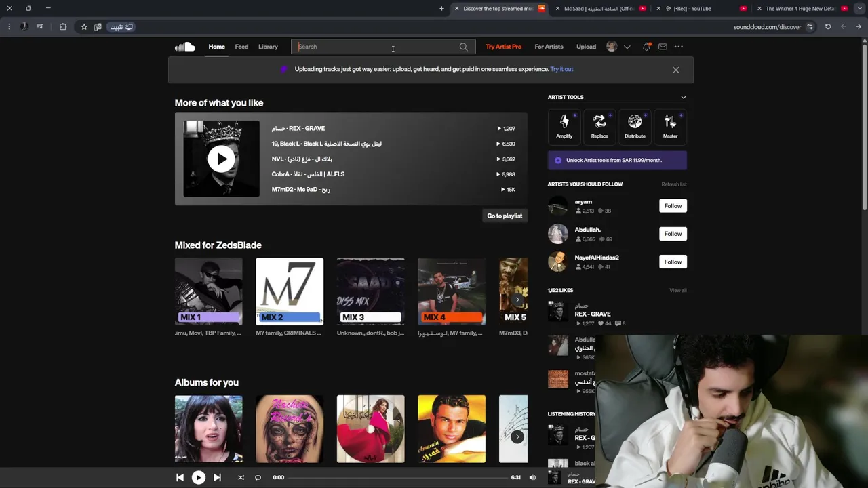Skip to next track in player bar
Image resolution: width=868 pixels, height=488 pixels.
[x=217, y=477]
